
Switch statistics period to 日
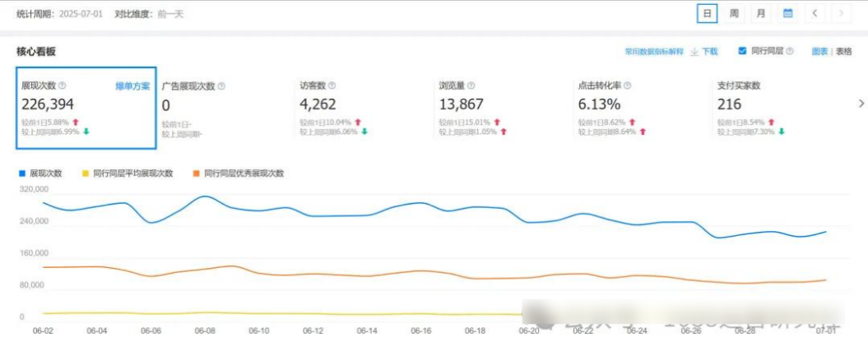pyautogui.click(x=707, y=13)
